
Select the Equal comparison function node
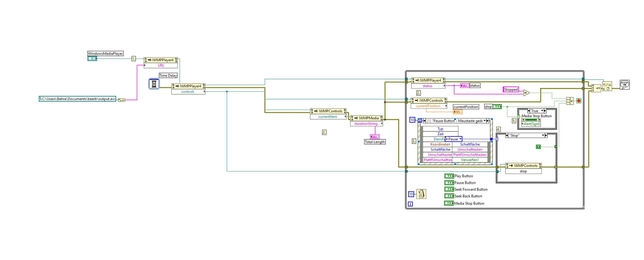pyautogui.click(x=526, y=93)
